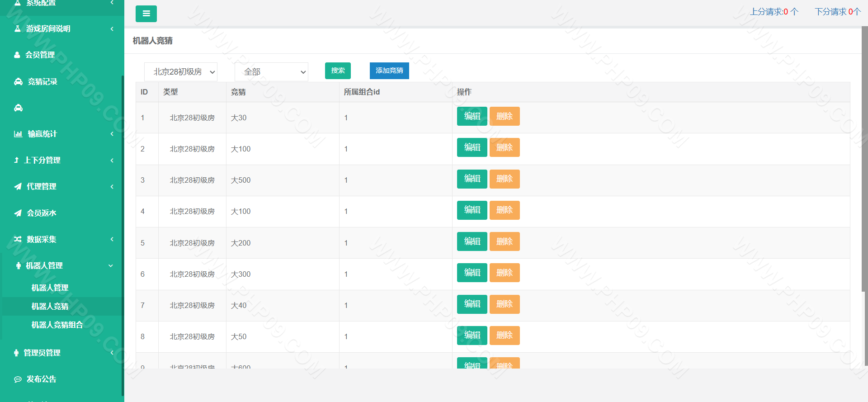Click the bar chart icon for 输赢统计
Image resolution: width=868 pixels, height=402 pixels.
[18, 134]
